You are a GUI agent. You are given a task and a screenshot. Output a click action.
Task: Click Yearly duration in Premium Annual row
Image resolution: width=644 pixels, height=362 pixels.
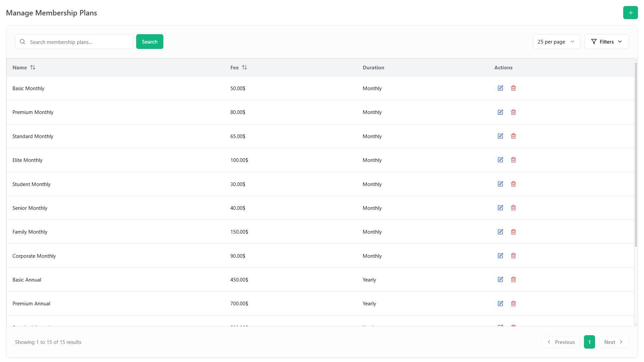point(369,304)
